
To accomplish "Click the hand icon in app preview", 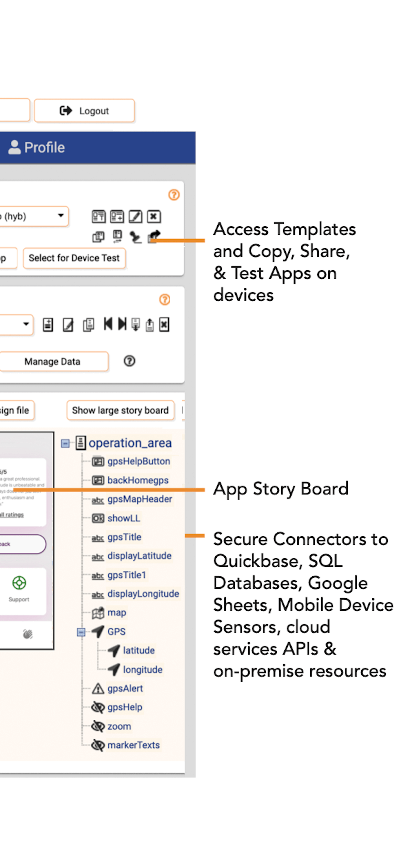I will coord(28,634).
